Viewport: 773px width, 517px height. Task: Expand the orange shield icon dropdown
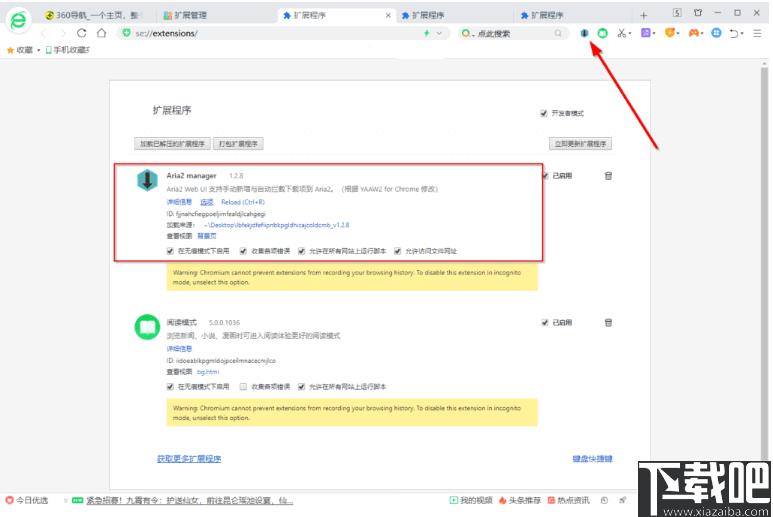point(678,34)
